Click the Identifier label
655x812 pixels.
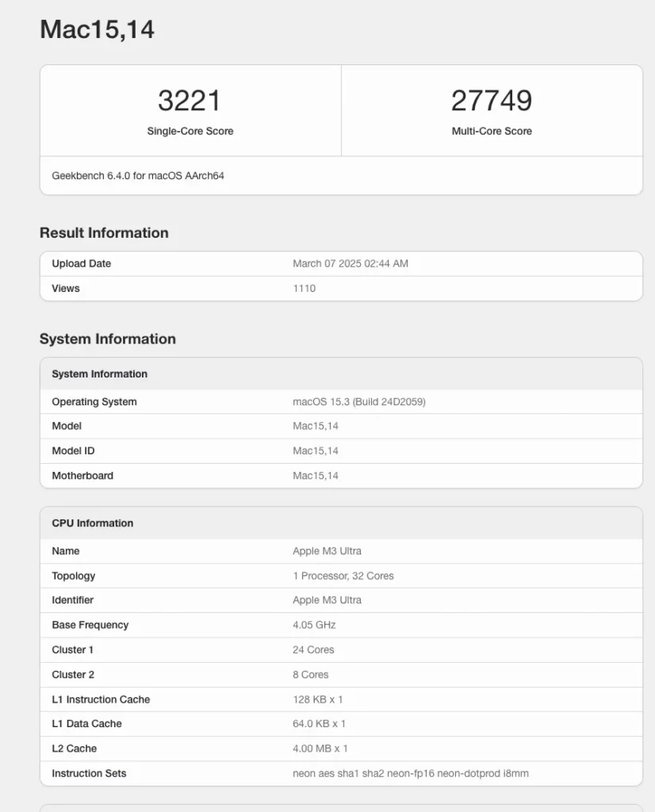pyautogui.click(x=72, y=600)
